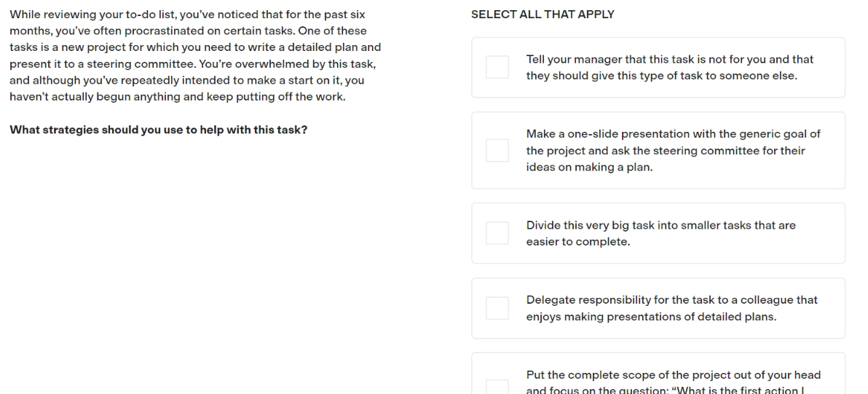
Task: Click the 'SELECT ALL THAT APPLY' heading
Action: (542, 15)
